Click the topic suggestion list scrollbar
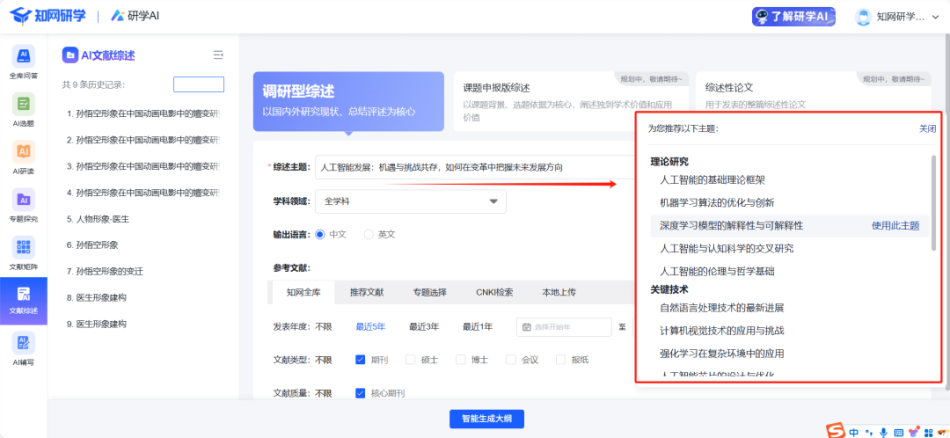Image resolution: width=950 pixels, height=438 pixels. click(x=935, y=200)
